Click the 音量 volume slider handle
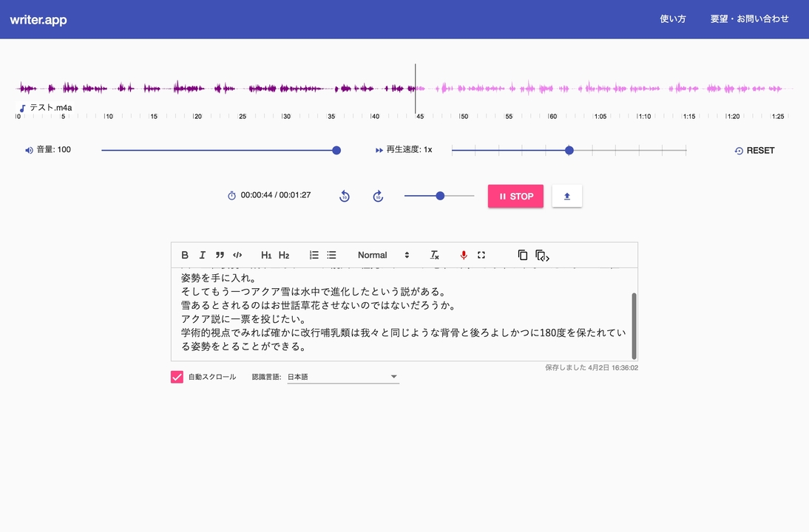The image size is (809, 532). point(336,151)
